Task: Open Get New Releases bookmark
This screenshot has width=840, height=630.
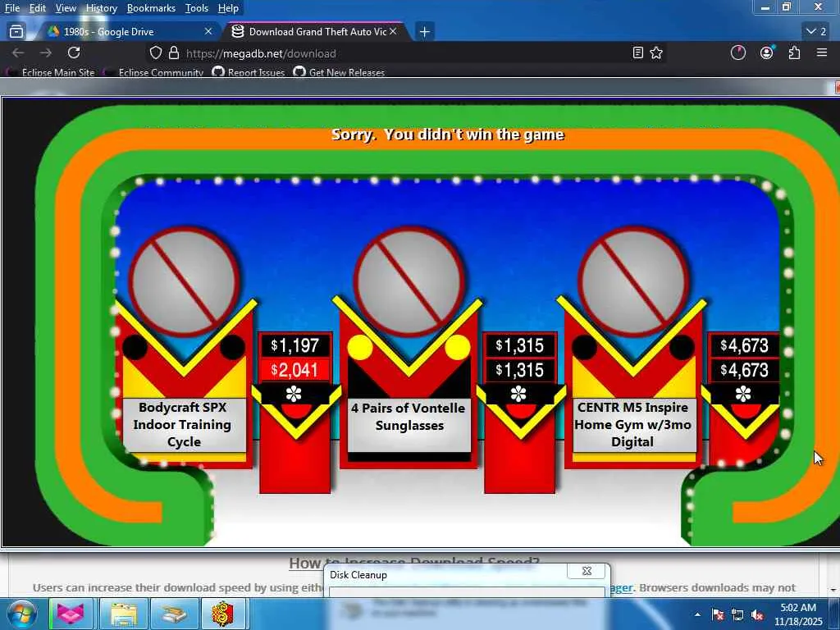Action: click(339, 72)
